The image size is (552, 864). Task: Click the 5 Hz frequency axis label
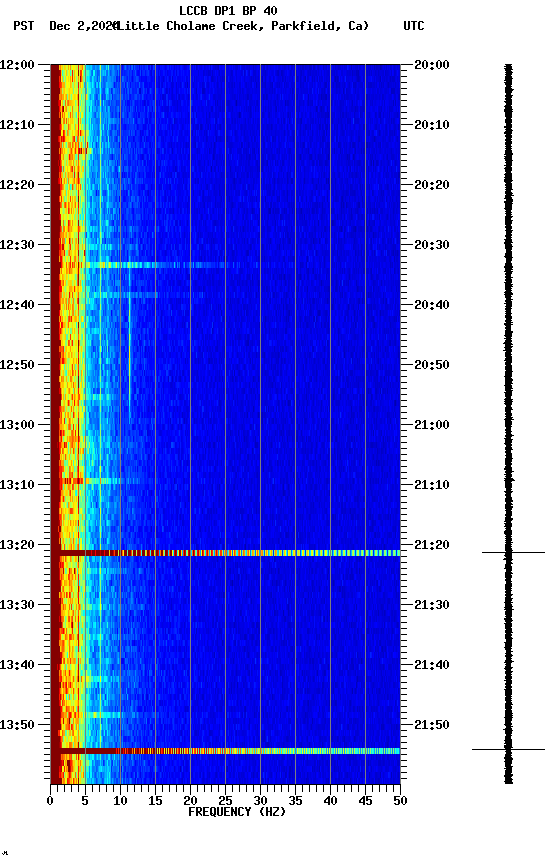point(85,801)
